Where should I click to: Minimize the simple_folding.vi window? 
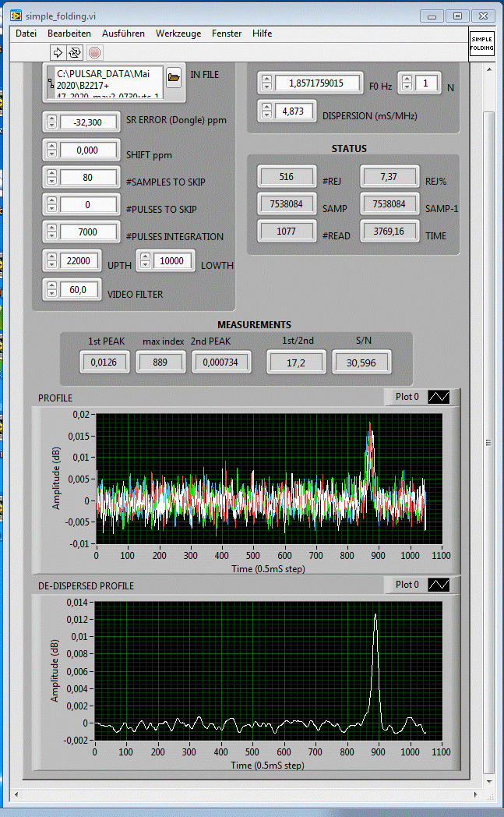pos(432,16)
